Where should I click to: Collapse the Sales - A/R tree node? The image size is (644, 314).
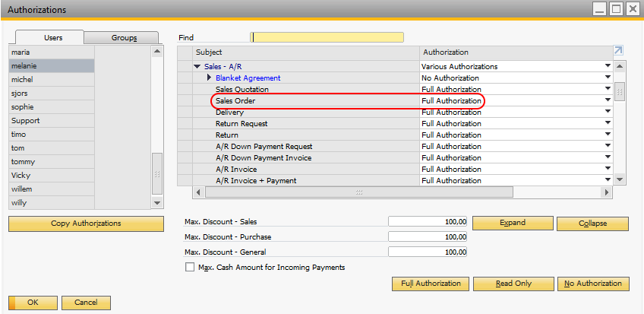tap(197, 67)
